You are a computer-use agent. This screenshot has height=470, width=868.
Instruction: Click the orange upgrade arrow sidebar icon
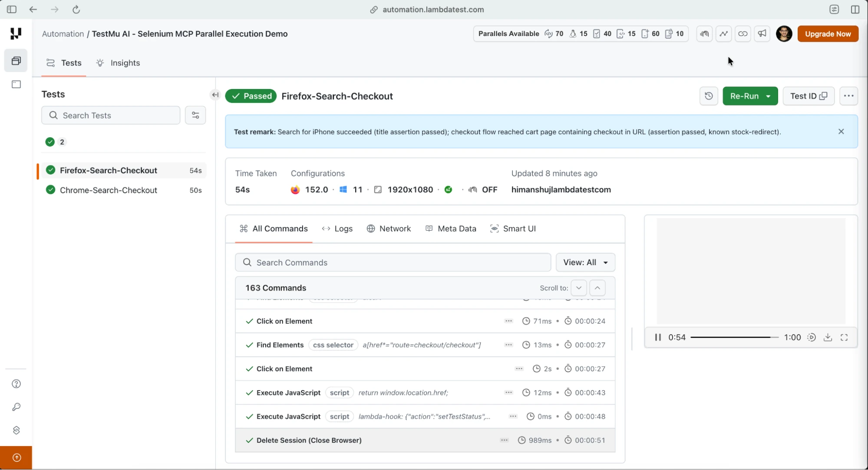16,457
